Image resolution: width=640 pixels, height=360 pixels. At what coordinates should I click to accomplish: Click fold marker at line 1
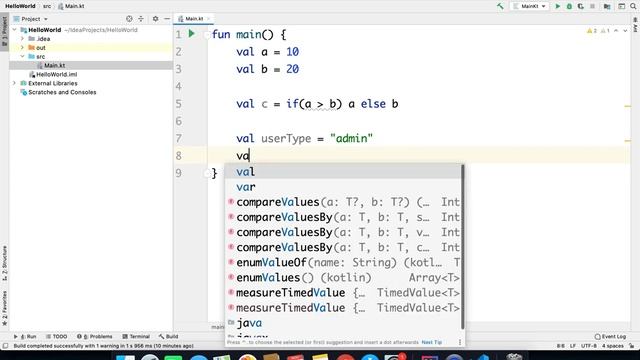pyautogui.click(x=207, y=34)
